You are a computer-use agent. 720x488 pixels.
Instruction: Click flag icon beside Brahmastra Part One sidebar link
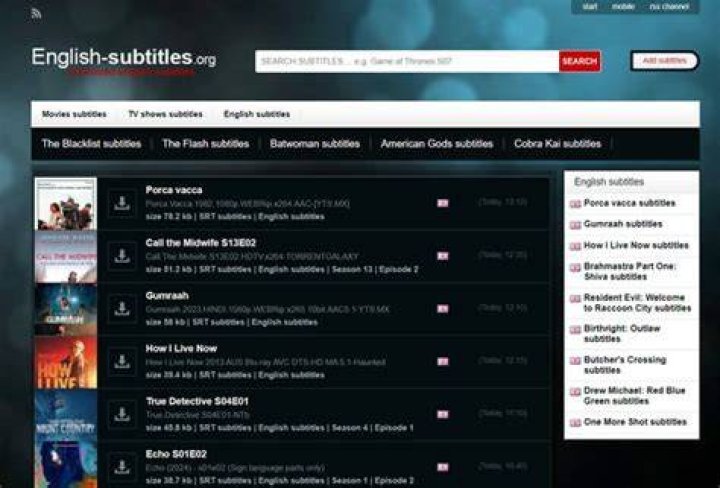click(x=575, y=268)
